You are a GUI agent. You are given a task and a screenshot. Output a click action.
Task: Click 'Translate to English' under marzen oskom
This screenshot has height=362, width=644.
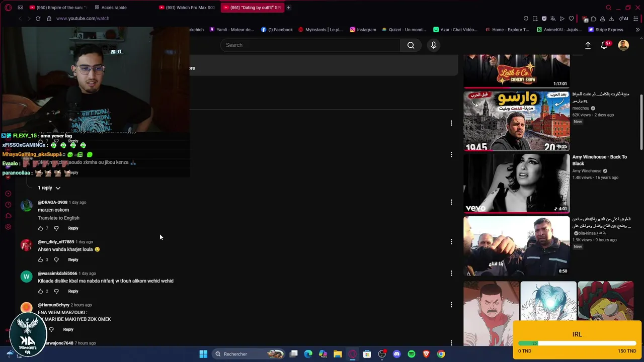(x=58, y=218)
